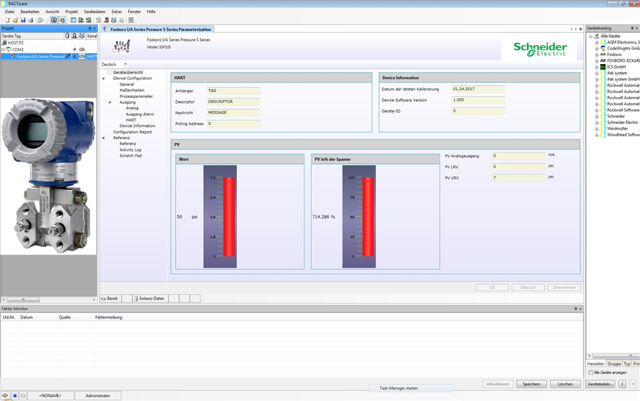640x401 pixels.
Task: Click the Polling Address input field
Action: 233,123
